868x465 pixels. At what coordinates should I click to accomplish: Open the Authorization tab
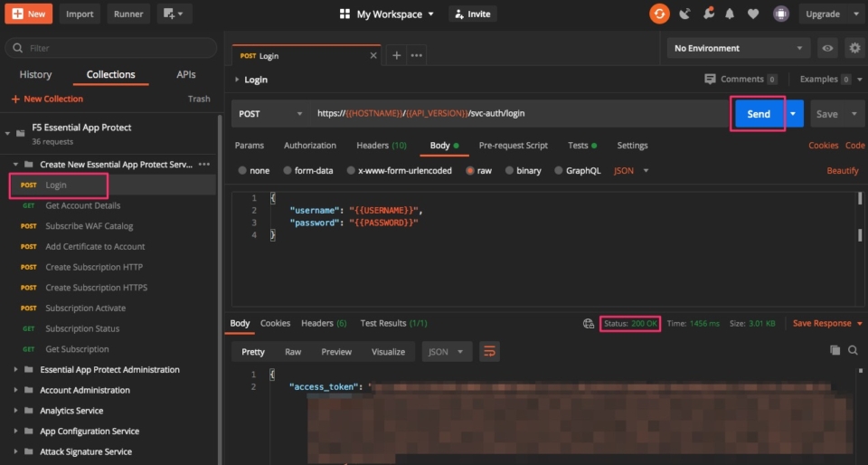(x=310, y=146)
